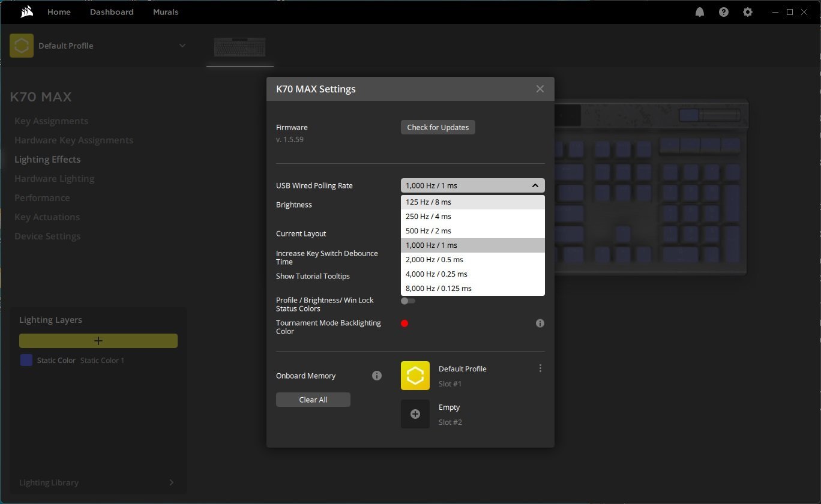Viewport: 821px width, 504px height.
Task: Show info about Tournament Mode Backlighting Color
Action: 540,323
